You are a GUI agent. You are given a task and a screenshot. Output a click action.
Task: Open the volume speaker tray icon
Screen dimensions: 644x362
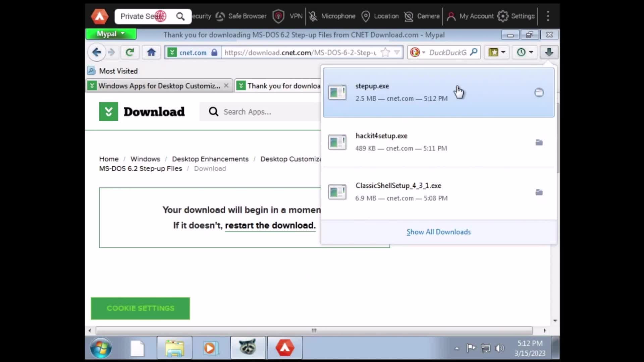tap(500, 349)
